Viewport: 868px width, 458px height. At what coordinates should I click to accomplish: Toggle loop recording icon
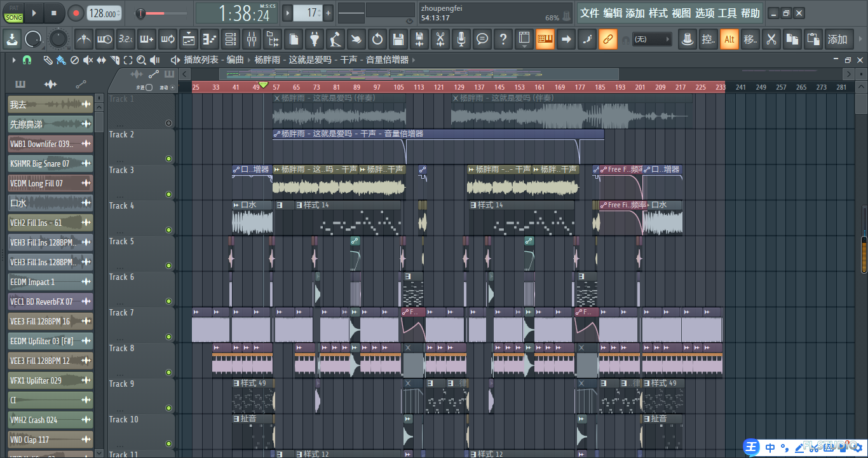point(168,39)
